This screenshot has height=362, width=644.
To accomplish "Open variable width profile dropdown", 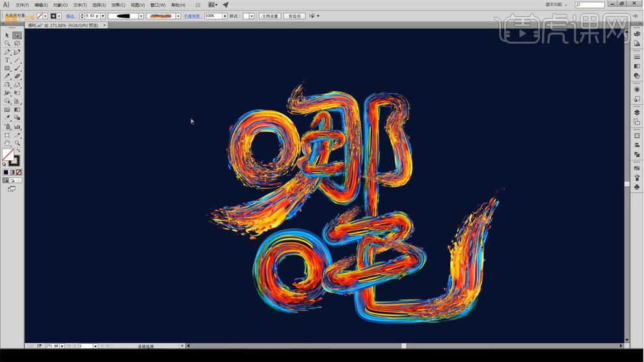I will click(x=141, y=16).
